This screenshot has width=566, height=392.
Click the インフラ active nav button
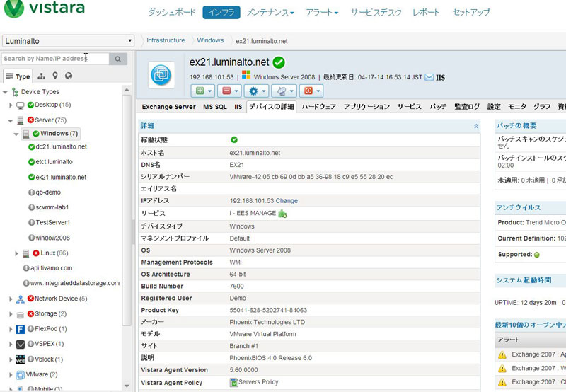point(221,12)
